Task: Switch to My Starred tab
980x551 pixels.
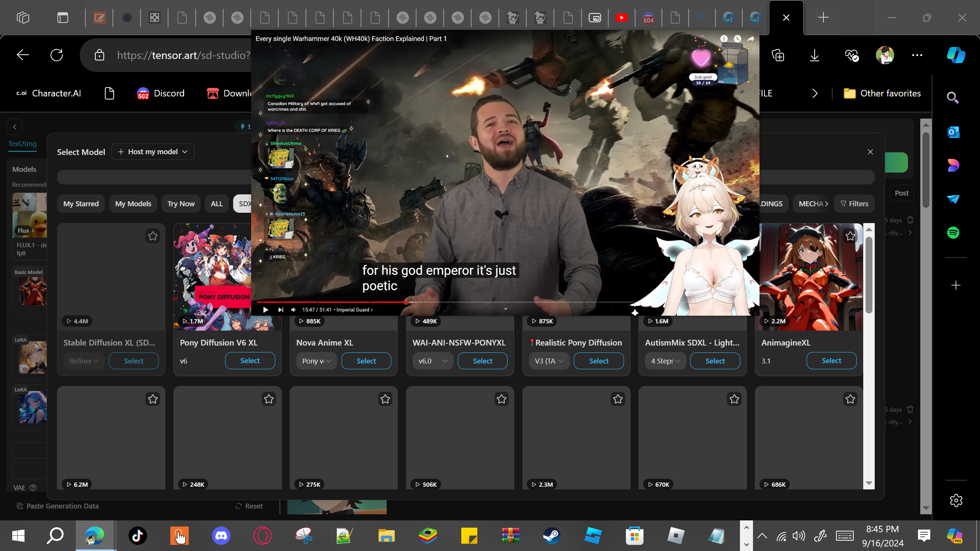Action: (81, 204)
